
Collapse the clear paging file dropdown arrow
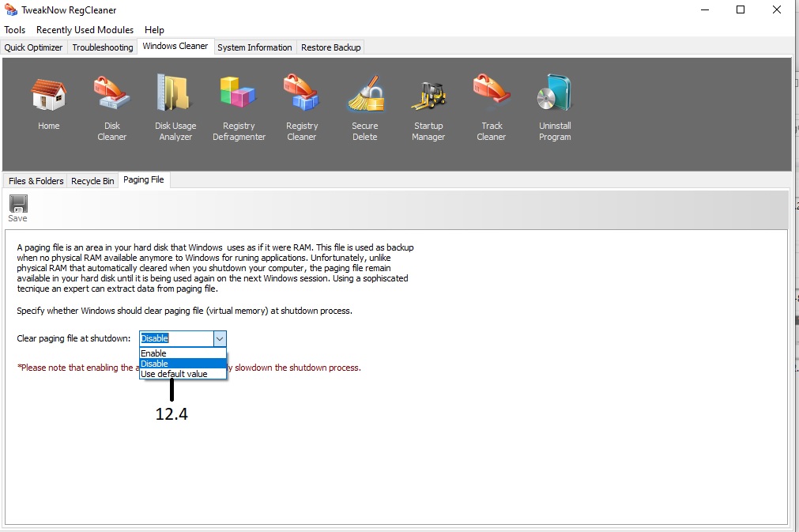pyautogui.click(x=220, y=338)
